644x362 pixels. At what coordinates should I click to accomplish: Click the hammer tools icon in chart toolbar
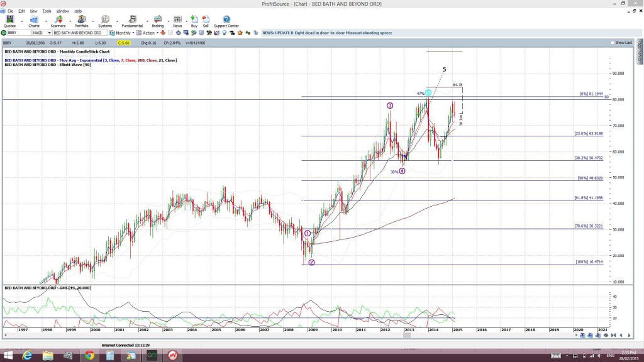tap(209, 33)
